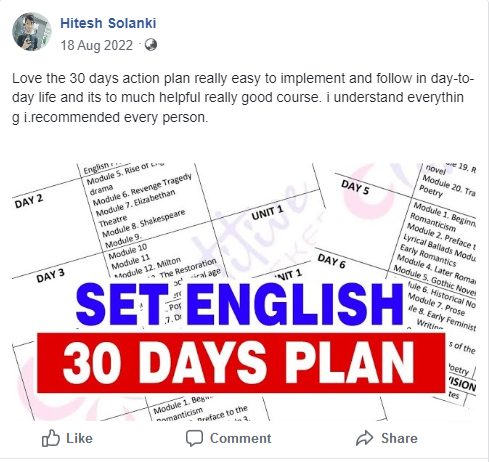Click the DAY 2 label in the image
The image size is (489, 462).
pyautogui.click(x=29, y=201)
